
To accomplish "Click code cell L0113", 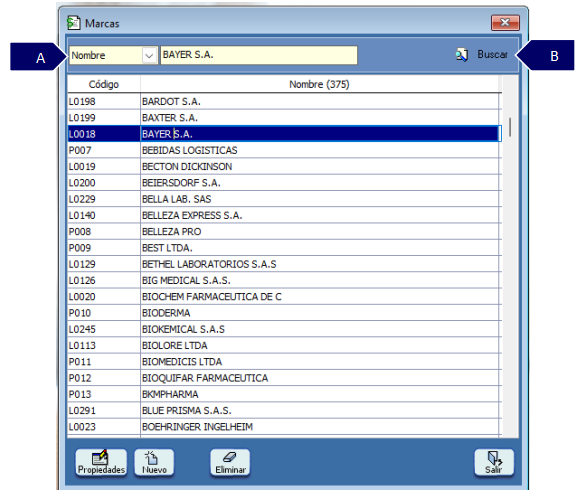I will click(x=104, y=345).
